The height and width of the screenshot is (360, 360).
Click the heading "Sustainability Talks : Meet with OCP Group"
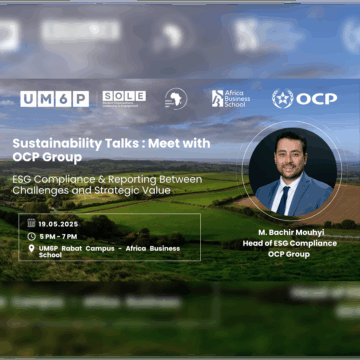point(111,150)
